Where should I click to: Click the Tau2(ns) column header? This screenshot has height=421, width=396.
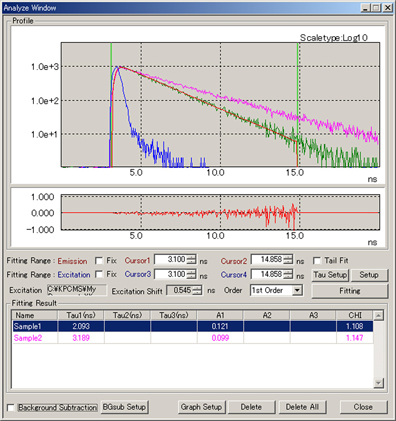(127, 315)
